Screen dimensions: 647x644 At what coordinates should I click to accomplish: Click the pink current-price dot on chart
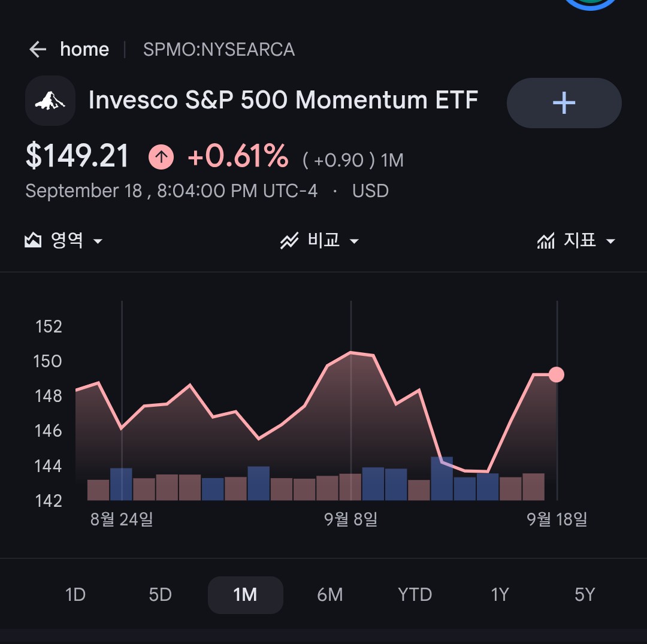pos(556,374)
